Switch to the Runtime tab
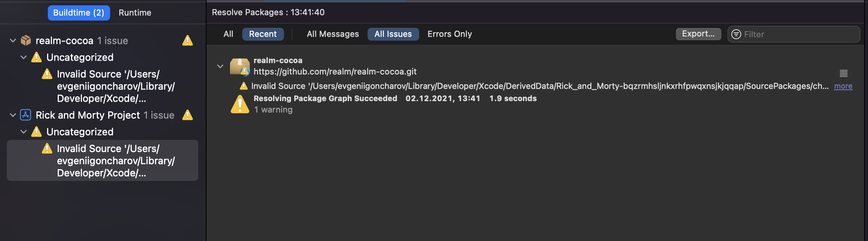Image resolution: width=868 pixels, height=241 pixels. click(x=135, y=13)
